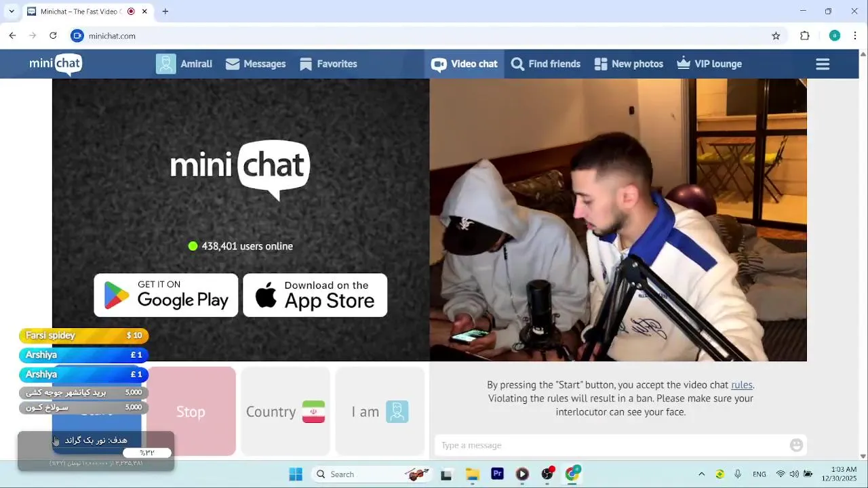Click the minichat logo in the header
Image resolution: width=868 pixels, height=488 pixels.
(x=56, y=64)
